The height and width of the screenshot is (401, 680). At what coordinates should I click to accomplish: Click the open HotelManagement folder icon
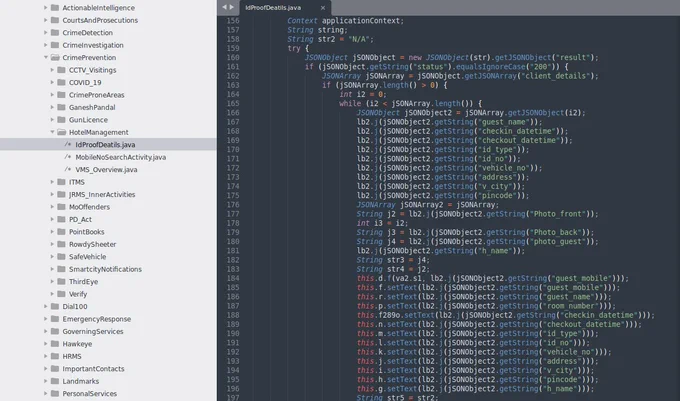coord(61,132)
